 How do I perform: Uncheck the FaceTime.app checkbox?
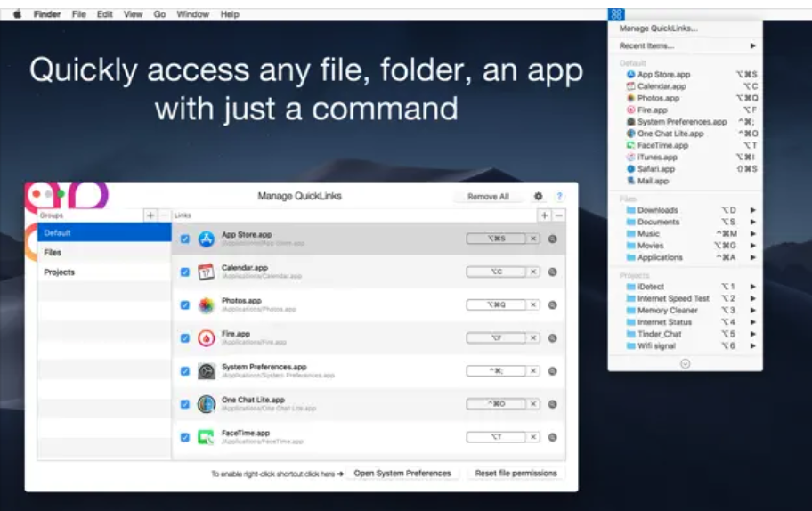click(185, 437)
